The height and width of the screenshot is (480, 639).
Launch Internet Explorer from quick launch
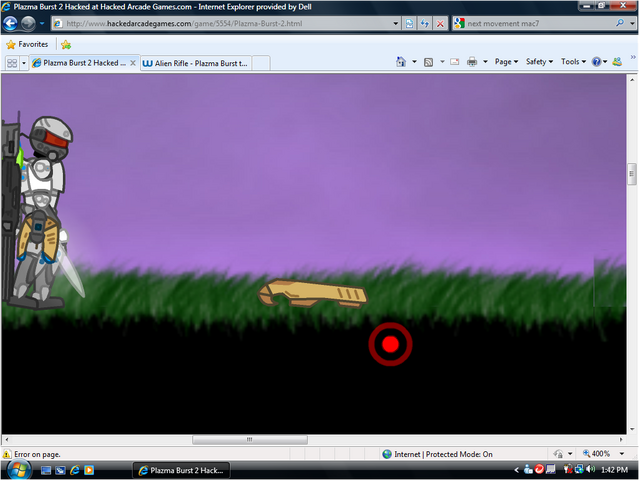pos(75,471)
